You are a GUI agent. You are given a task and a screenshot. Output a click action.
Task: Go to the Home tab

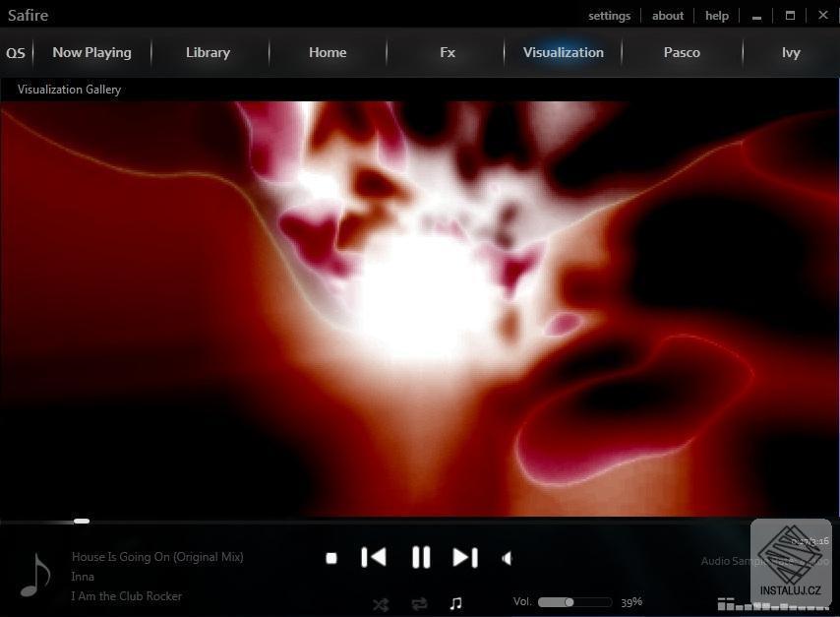point(328,52)
